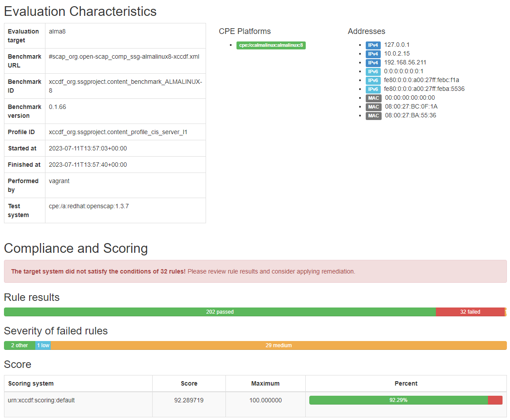This screenshot has width=510, height=420.
Task: Click the address fe80:0:0:0:a00:27ff:feba:5536
Action: click(x=424, y=89)
